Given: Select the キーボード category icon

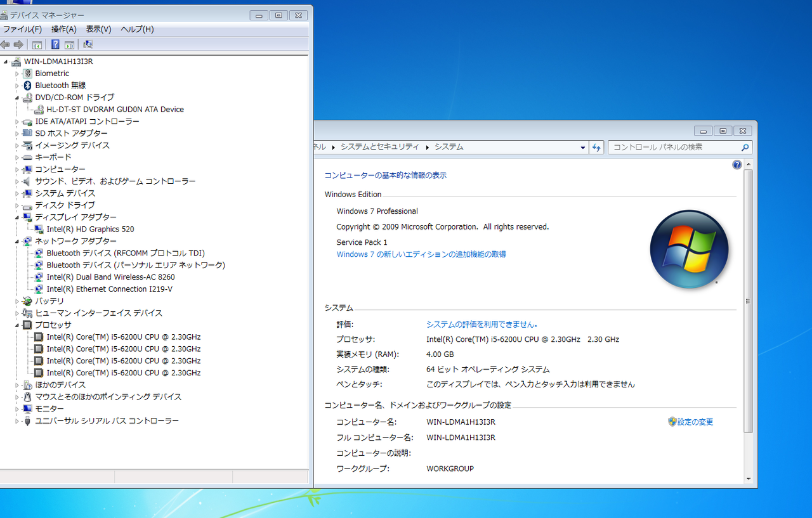Looking at the screenshot, I should [27, 157].
